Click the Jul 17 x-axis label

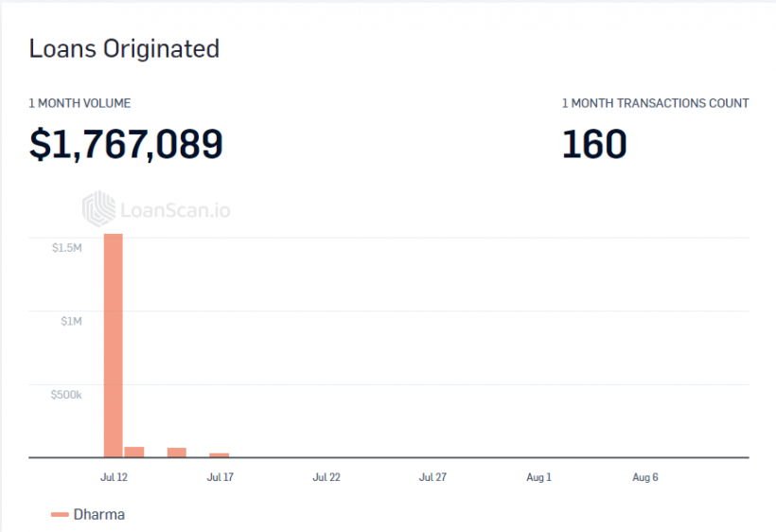[x=220, y=477]
